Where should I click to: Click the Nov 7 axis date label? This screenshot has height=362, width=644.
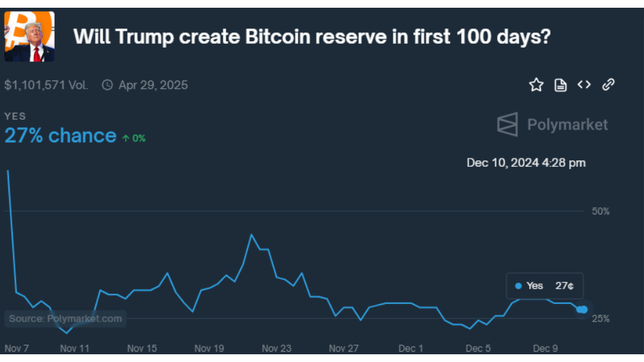(x=17, y=348)
